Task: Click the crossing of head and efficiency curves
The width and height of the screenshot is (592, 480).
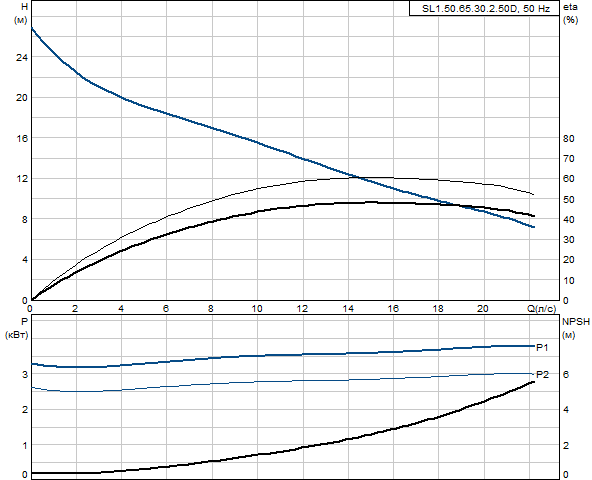Action: (x=358, y=177)
